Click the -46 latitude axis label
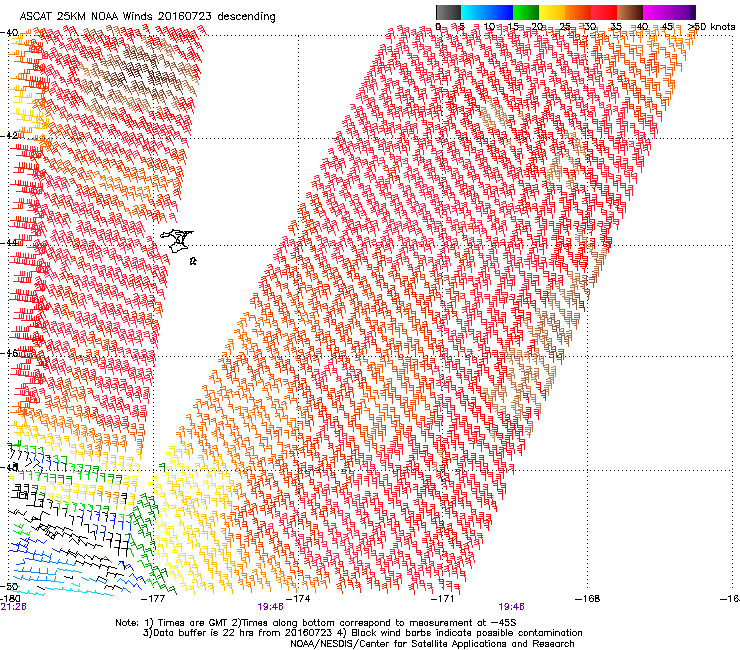 (9, 353)
